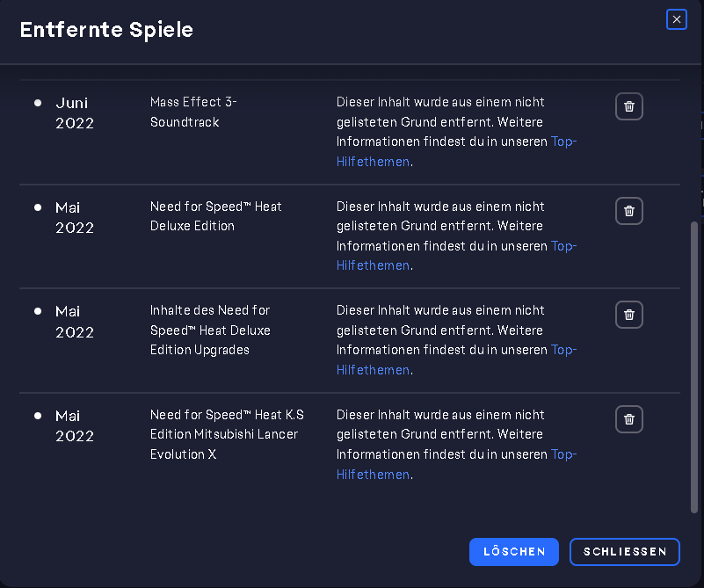704x588 pixels.
Task: Click removal reason text for Heat Deluxe Edition
Action: (456, 236)
